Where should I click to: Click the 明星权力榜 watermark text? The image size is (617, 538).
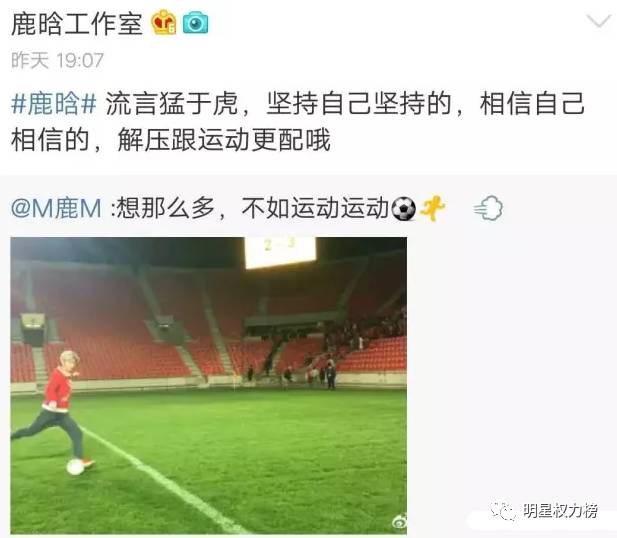click(x=561, y=511)
